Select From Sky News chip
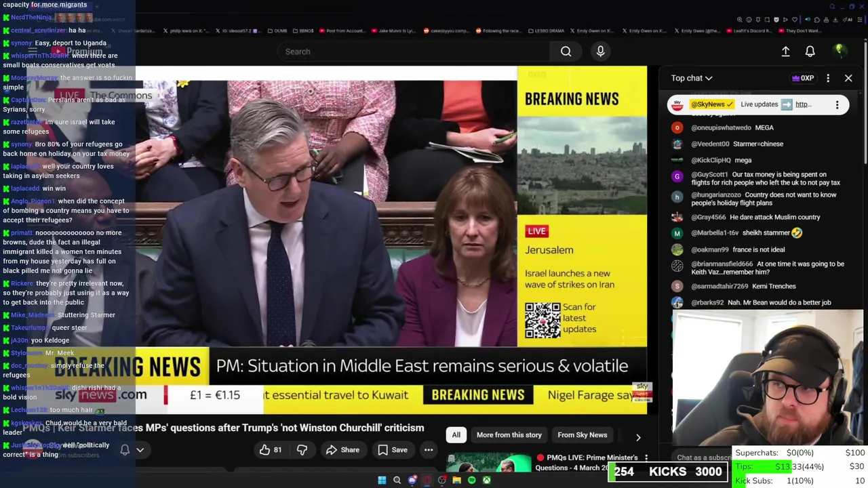This screenshot has width=868, height=488. click(582, 435)
